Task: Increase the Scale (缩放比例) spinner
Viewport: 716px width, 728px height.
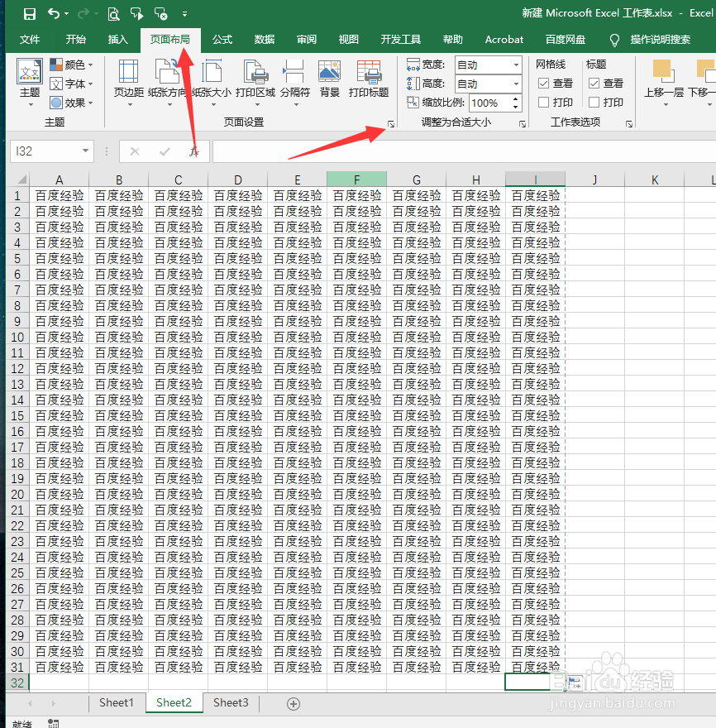Action: [x=516, y=99]
